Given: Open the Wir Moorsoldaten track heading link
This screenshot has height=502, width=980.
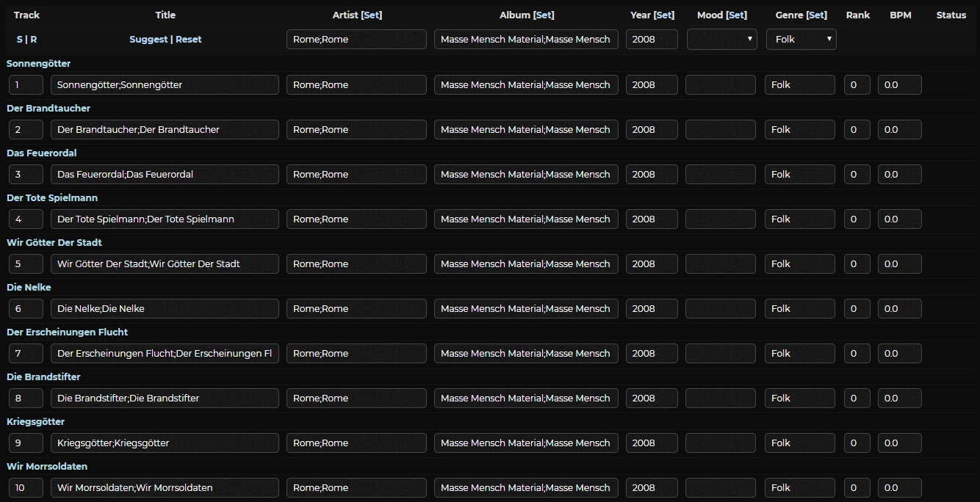Looking at the screenshot, I should [x=47, y=467].
